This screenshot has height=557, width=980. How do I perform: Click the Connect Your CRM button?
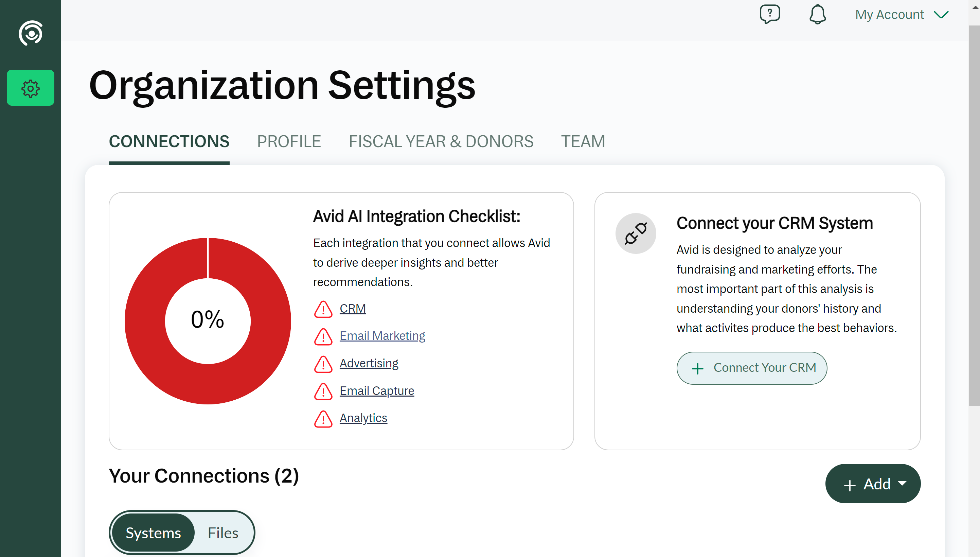pos(751,368)
